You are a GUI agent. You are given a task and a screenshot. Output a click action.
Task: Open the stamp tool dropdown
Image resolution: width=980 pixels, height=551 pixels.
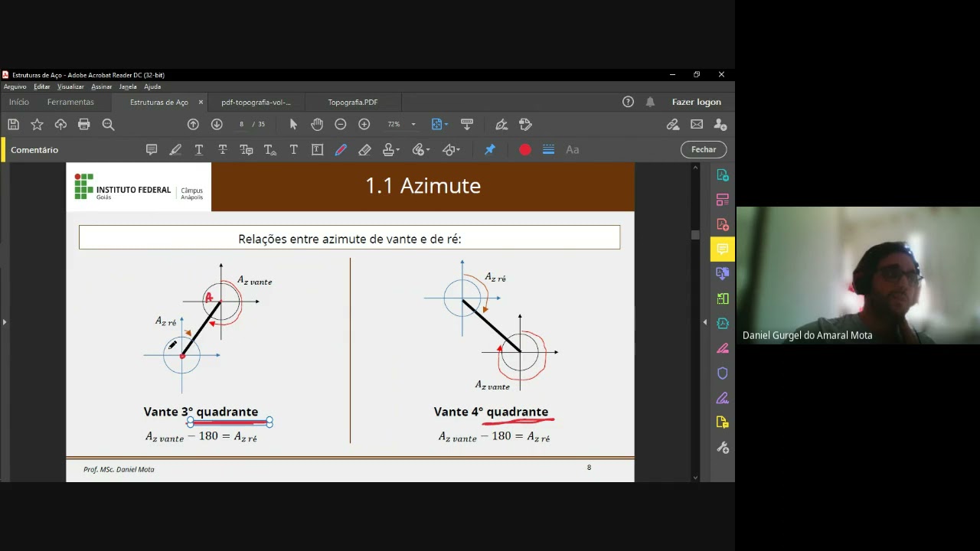tap(390, 149)
